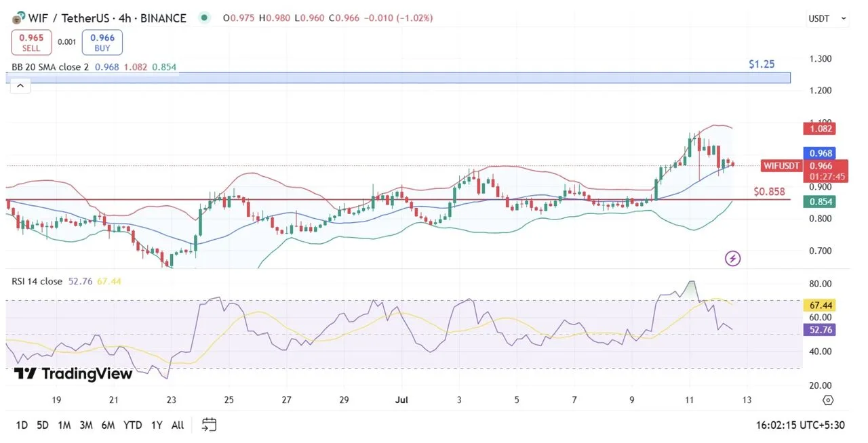
Task: Click the purple lightning bolt icon
Action: point(732,258)
